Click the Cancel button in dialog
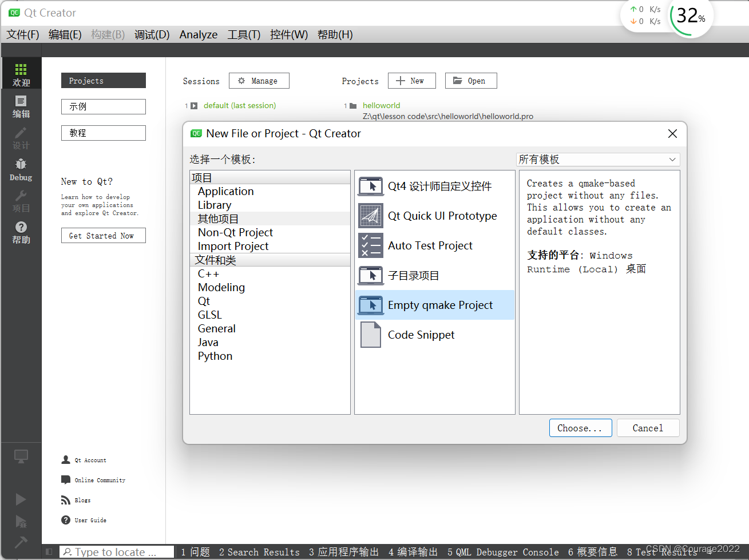This screenshot has height=560, width=749. 648,428
